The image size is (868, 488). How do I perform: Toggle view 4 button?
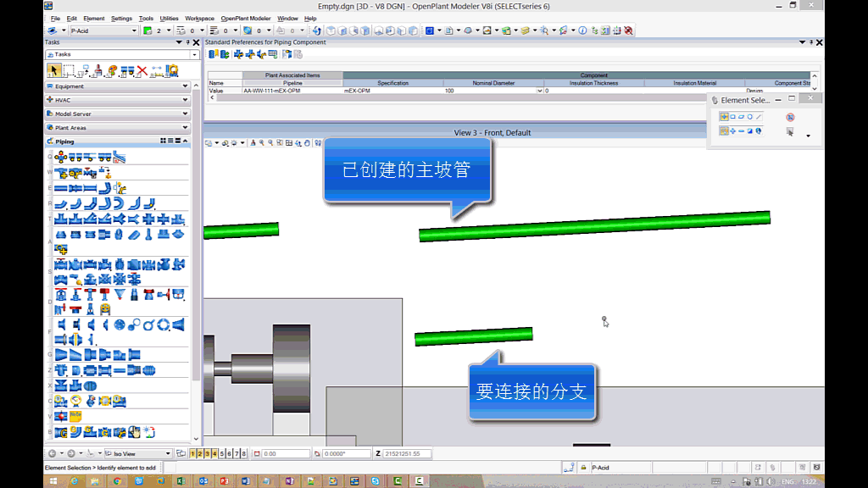[x=214, y=453]
